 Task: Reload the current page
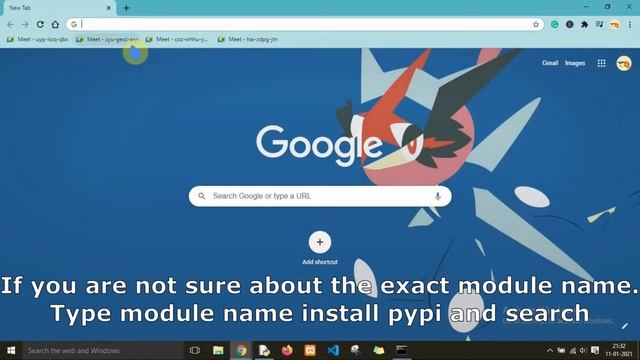[40, 24]
